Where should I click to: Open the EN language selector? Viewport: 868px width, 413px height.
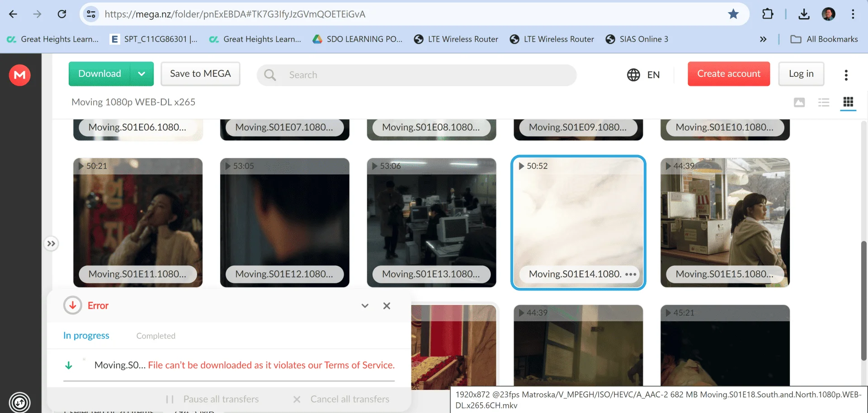[x=643, y=75]
